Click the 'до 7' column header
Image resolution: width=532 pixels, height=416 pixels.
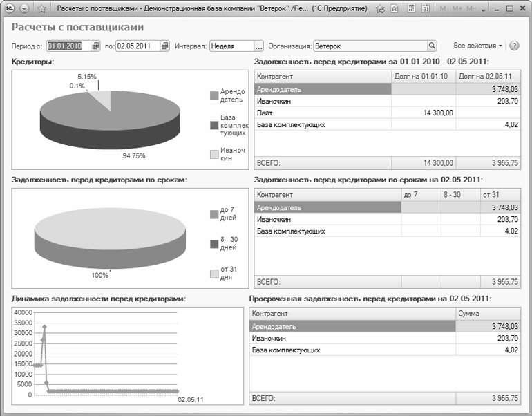point(421,195)
